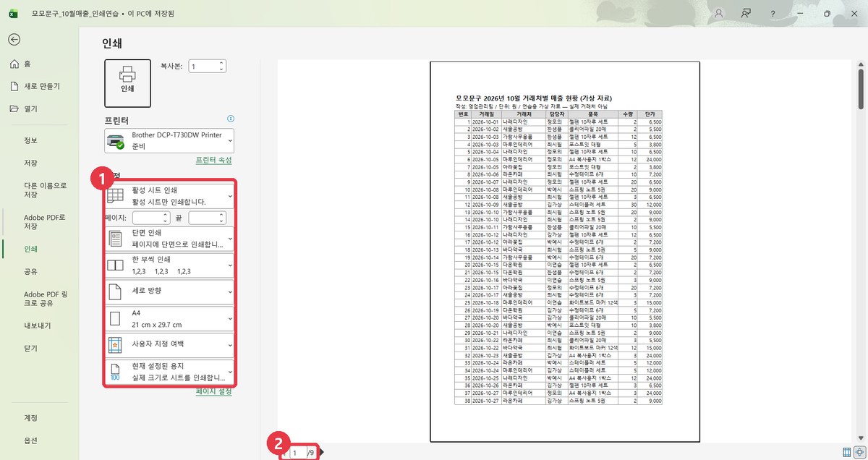Click the current page number box
The width and height of the screenshot is (868, 460).
299,453
